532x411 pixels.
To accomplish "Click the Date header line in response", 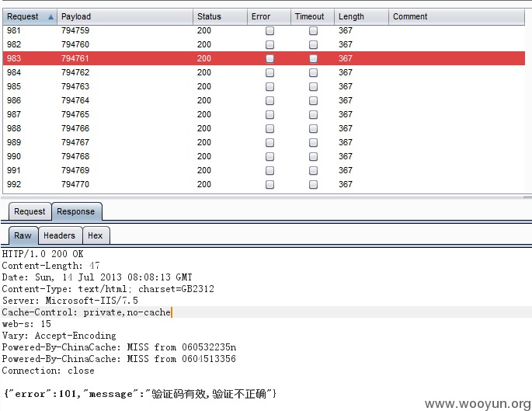I will [x=97, y=277].
